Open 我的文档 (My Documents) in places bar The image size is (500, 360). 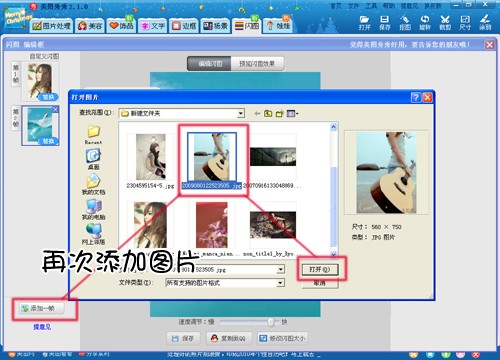[93, 185]
